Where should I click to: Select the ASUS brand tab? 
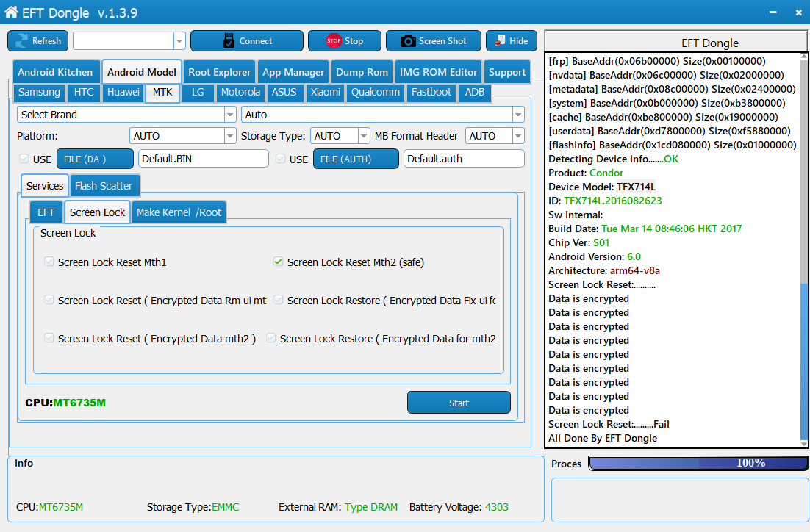(x=284, y=92)
